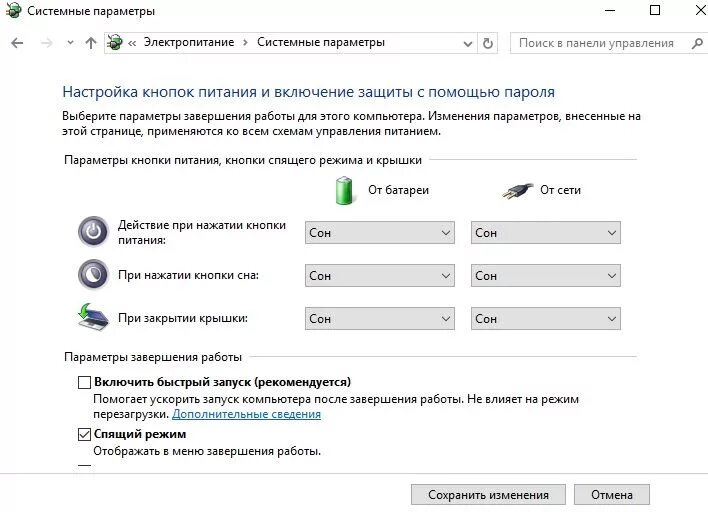Open the Дополнительные сведения link
The image size is (708, 512).
[246, 414]
